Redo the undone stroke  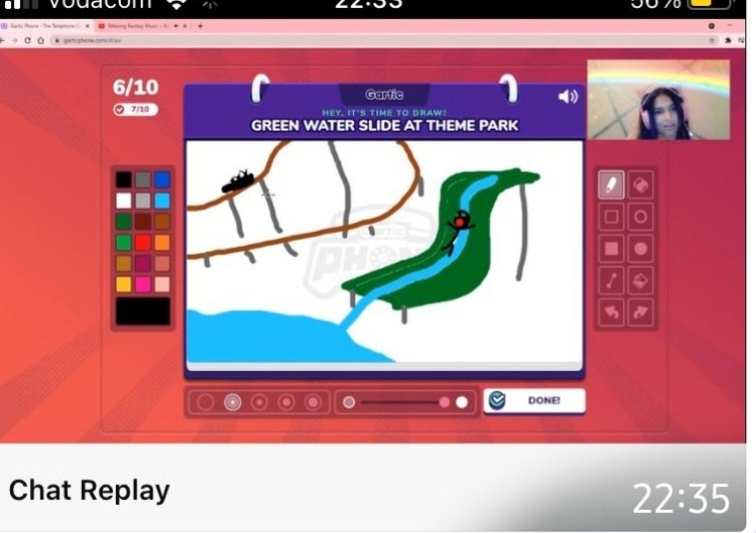pos(641,312)
